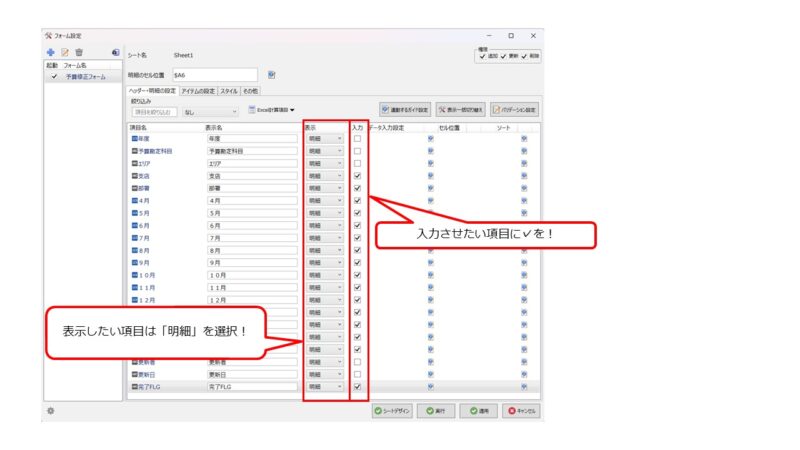Open the 表示 dropdown for the 年度 row

pyautogui.click(x=325, y=139)
